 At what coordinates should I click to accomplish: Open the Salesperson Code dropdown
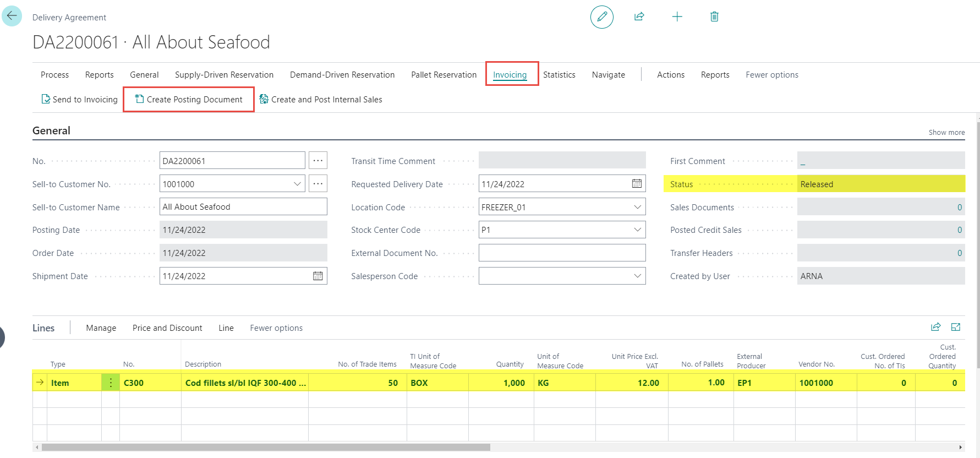[x=637, y=276]
